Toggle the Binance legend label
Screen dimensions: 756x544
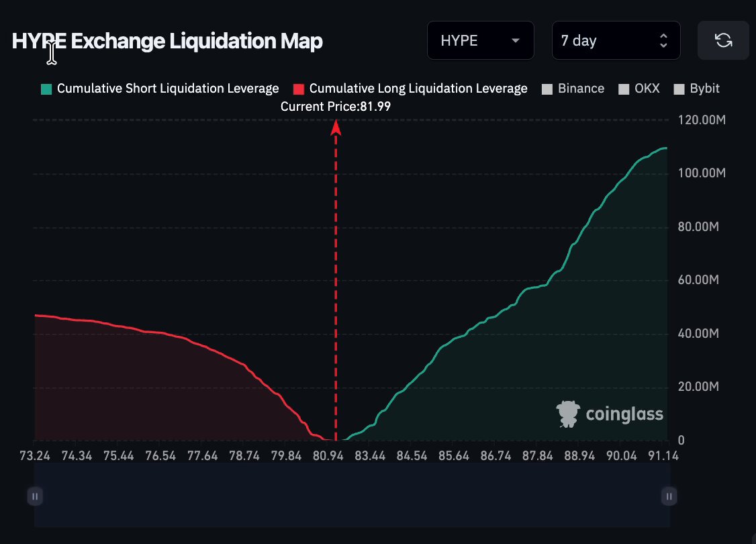point(581,88)
